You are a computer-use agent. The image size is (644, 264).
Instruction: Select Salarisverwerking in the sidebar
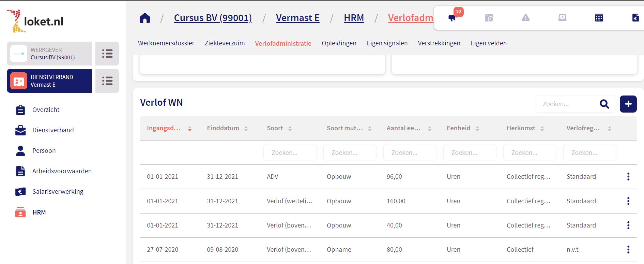tap(58, 192)
